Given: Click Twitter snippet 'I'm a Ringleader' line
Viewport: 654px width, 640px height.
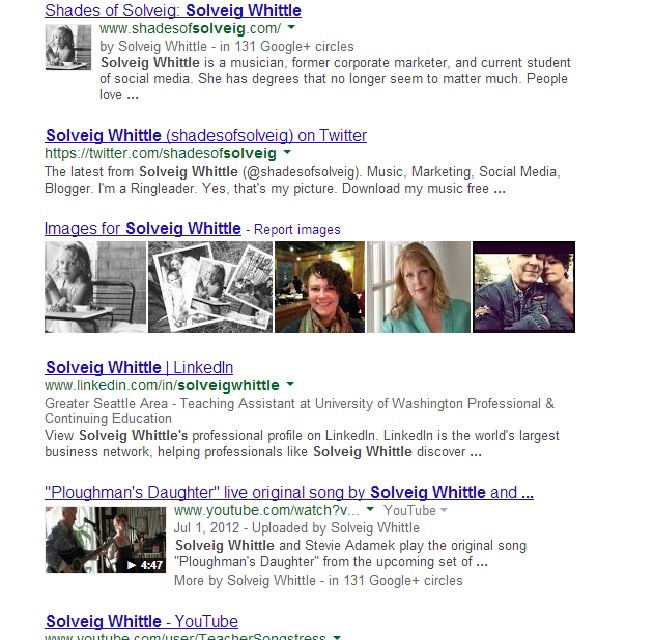Looking at the screenshot, I should pos(275,189).
